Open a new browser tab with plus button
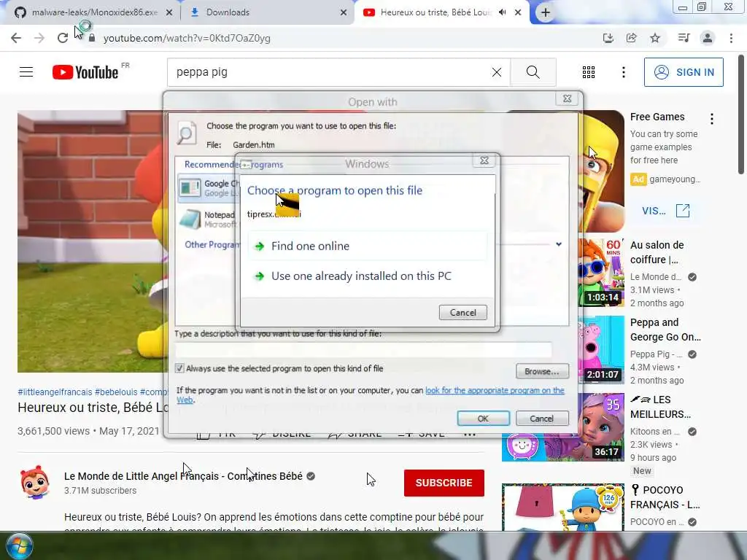747x560 pixels. [546, 12]
